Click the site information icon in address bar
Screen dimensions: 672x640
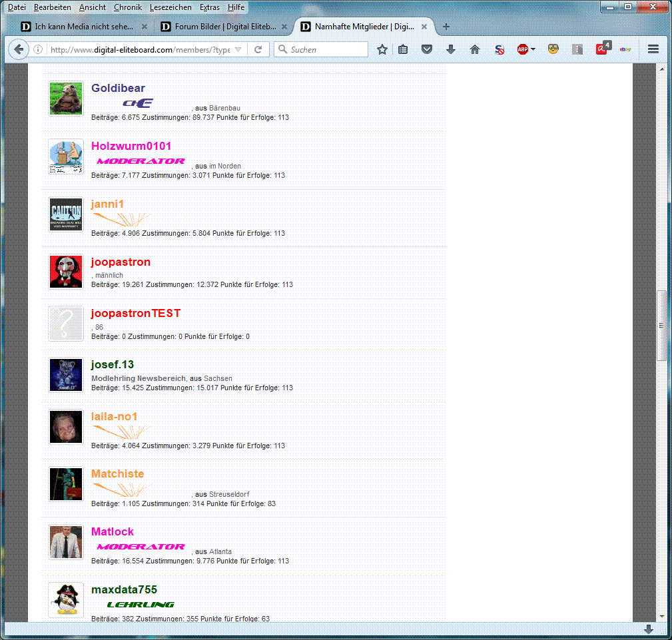(x=38, y=50)
